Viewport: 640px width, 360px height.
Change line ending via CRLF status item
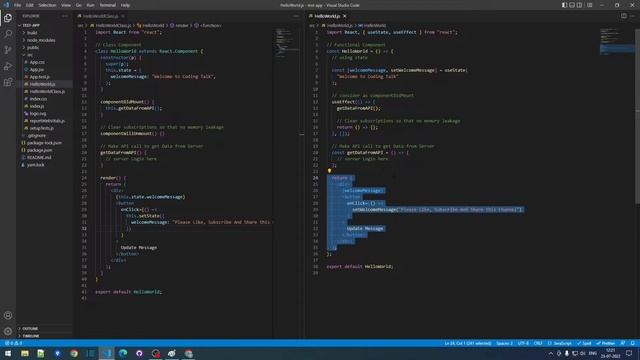pyautogui.click(x=538, y=343)
